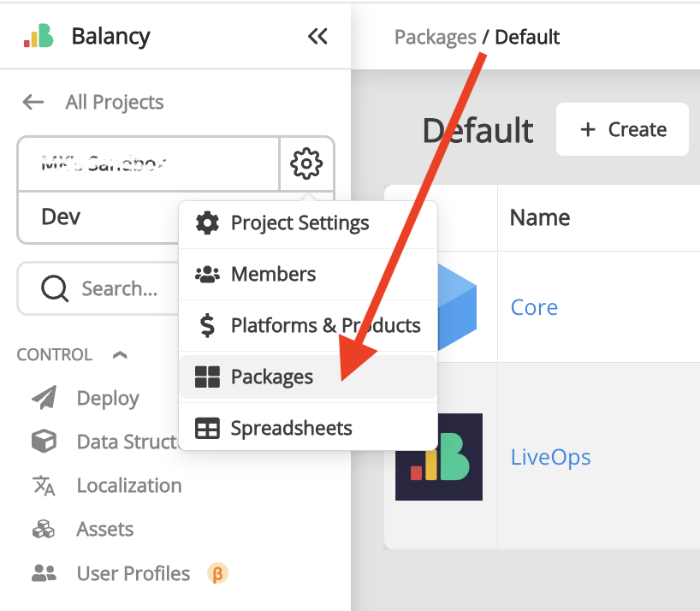This screenshot has height=611, width=700.
Task: Open Assets in the sidebar
Action: click(105, 530)
